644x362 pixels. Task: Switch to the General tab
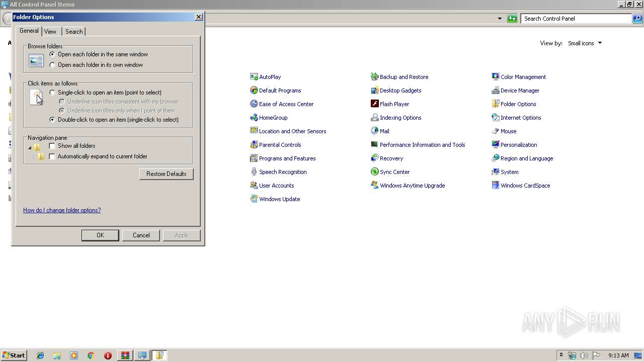[x=29, y=31]
